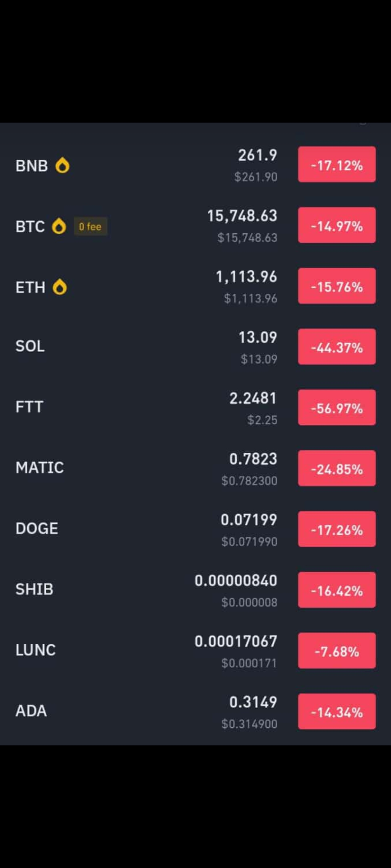Select the MATIC coin name

40,468
